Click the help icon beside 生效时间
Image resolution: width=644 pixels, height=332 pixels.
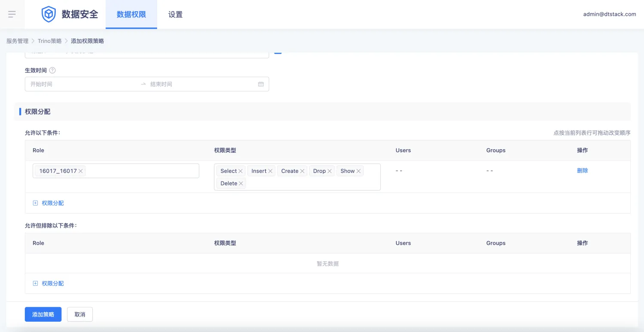click(x=52, y=70)
